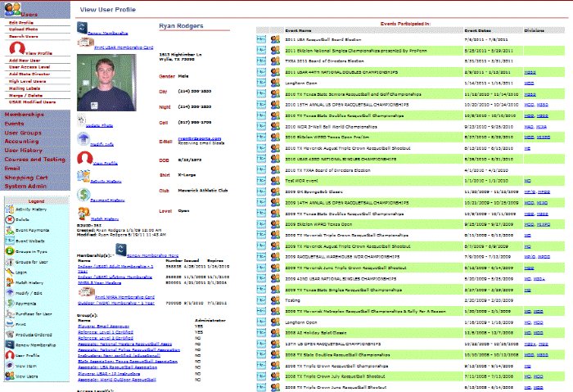Click view users icon for the Testing event row
Screen dimensions: 573x392
point(275,300)
